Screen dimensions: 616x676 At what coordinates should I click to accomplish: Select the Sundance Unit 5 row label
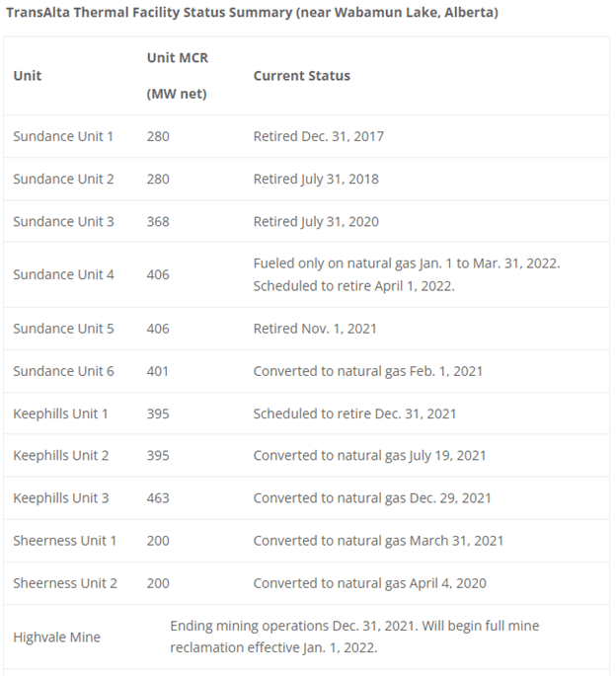click(63, 328)
